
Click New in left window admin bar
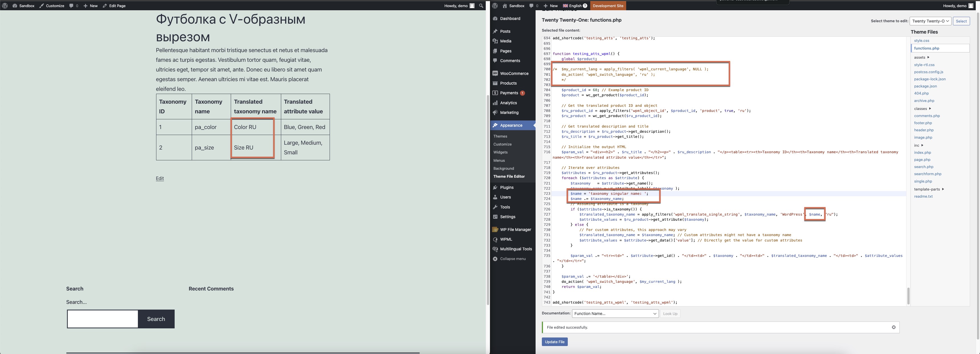91,6
